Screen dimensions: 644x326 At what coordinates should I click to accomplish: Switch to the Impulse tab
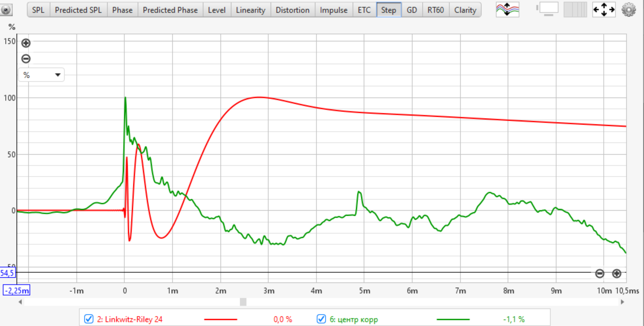tap(334, 10)
